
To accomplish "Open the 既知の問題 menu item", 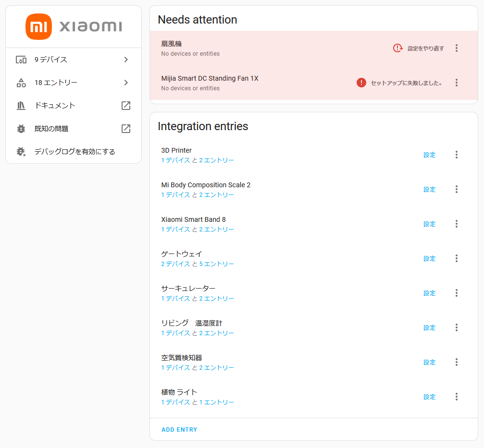I will point(74,129).
